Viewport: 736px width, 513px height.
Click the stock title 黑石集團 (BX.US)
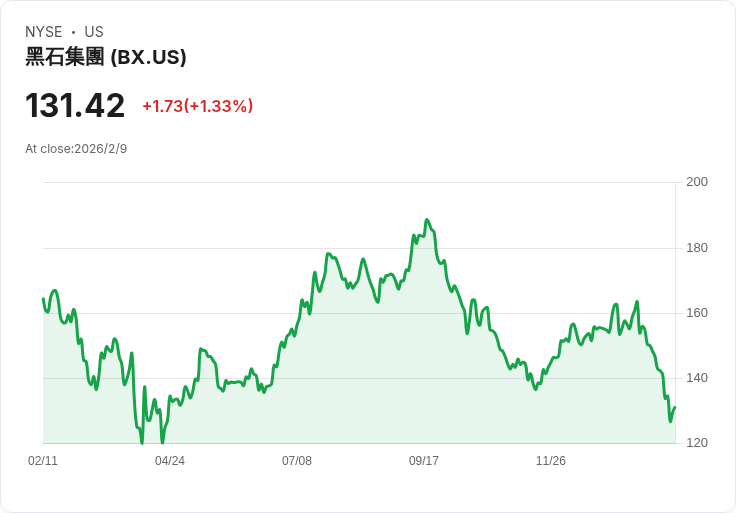(x=106, y=57)
